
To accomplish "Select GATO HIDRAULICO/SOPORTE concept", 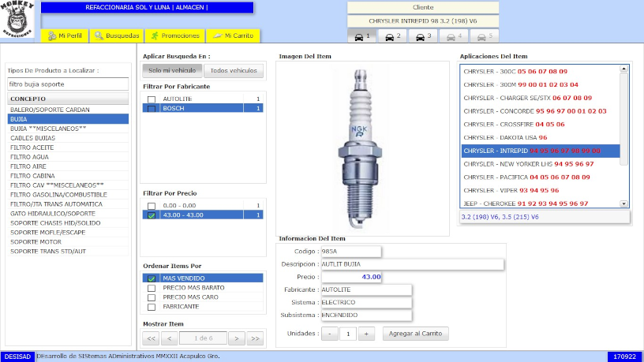I will [x=68, y=214].
